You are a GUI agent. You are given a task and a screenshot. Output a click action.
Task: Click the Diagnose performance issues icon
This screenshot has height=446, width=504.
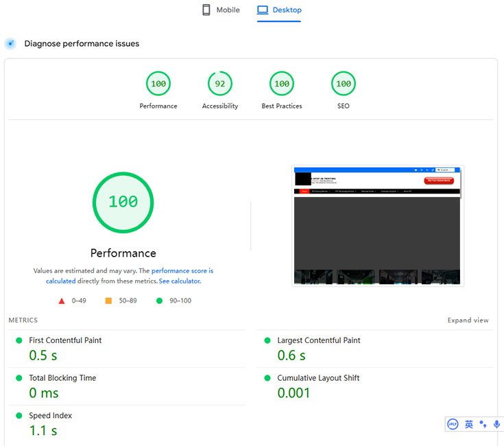pos(10,44)
